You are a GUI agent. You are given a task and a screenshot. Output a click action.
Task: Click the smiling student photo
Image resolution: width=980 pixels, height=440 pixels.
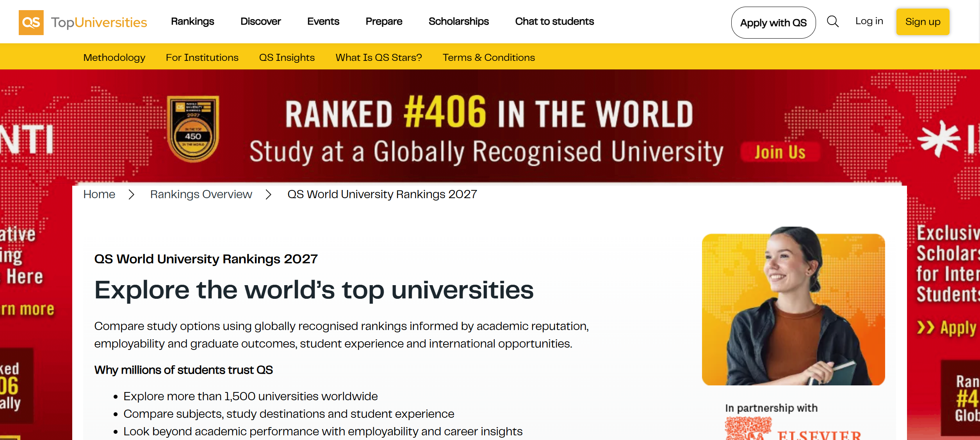pyautogui.click(x=793, y=306)
